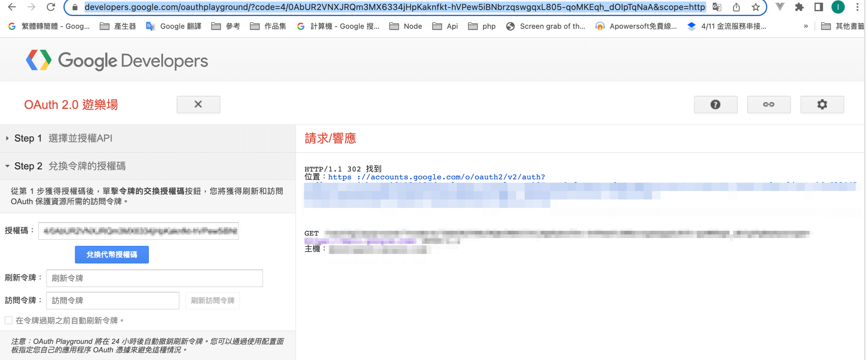Click the blue 兌換代幣授權碼 button
Image resolution: width=868 pixels, height=360 pixels.
[x=112, y=255]
